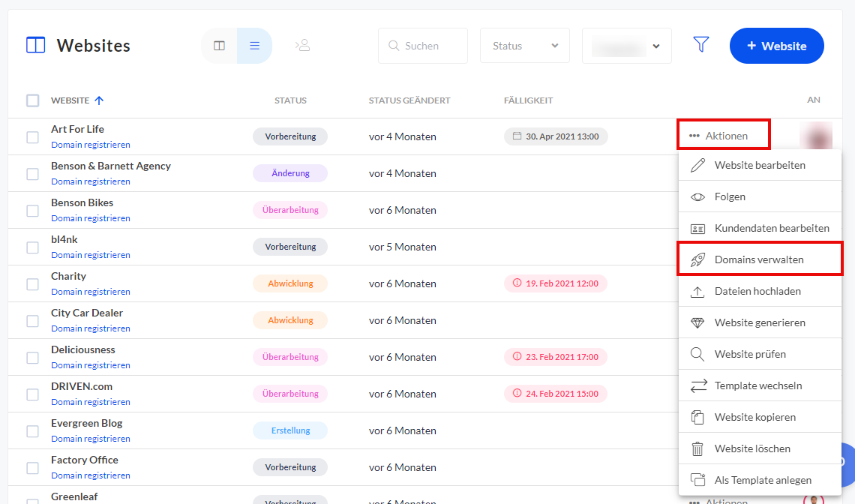Viewport: 855px width, 504px height.
Task: Click the Überarbeitung status badge for Deliciousness
Action: click(x=290, y=357)
